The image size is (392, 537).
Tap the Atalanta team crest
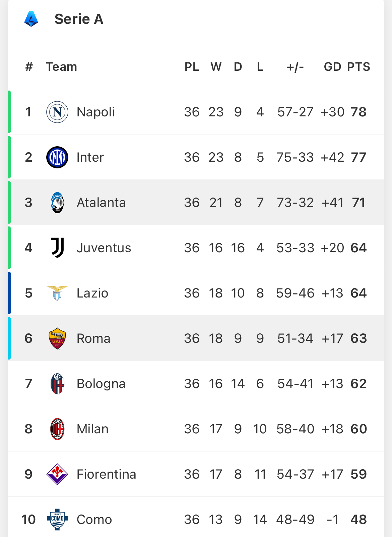[57, 203]
